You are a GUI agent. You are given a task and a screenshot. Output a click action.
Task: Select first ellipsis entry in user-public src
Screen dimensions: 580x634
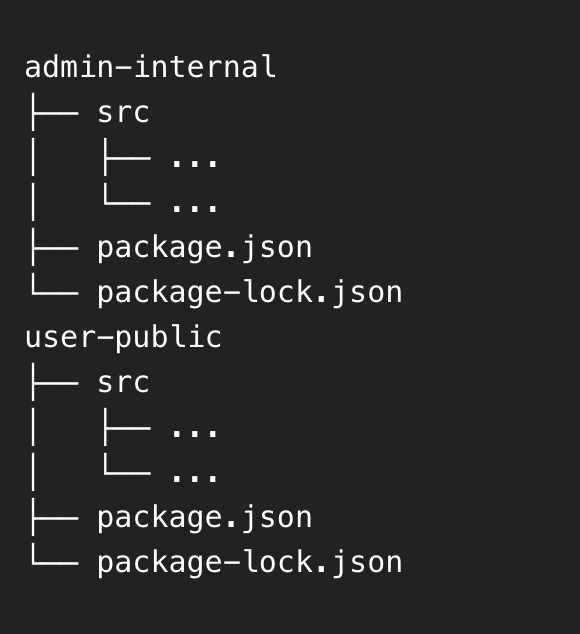195,432
